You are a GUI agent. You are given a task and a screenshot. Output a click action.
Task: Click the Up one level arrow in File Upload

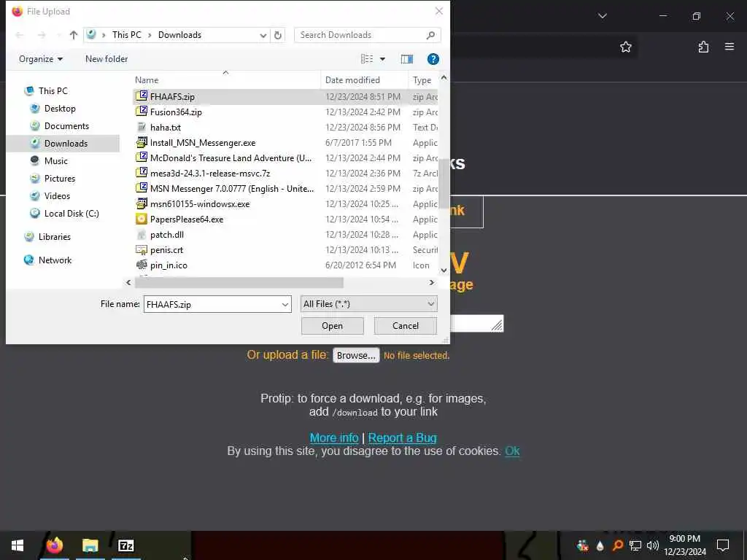pyautogui.click(x=73, y=35)
